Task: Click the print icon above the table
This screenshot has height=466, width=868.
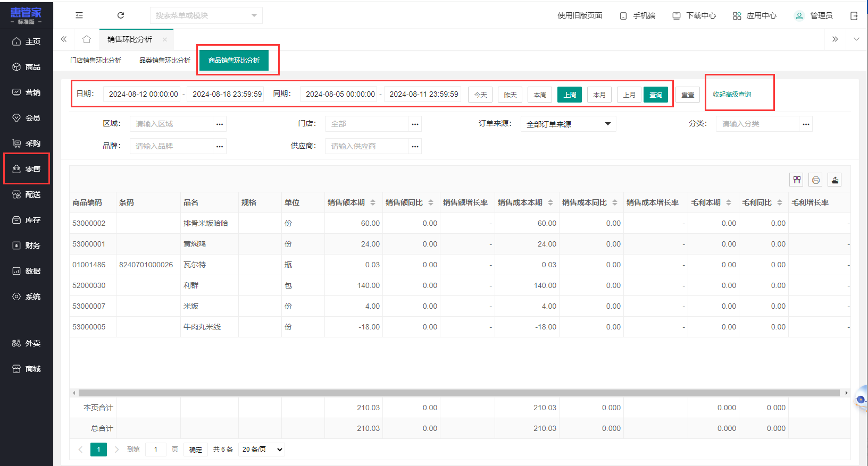Action: 816,180
